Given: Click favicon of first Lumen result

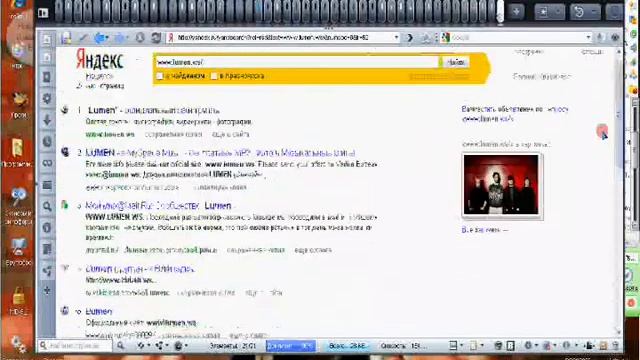Looking at the screenshot, I should pos(64,110).
